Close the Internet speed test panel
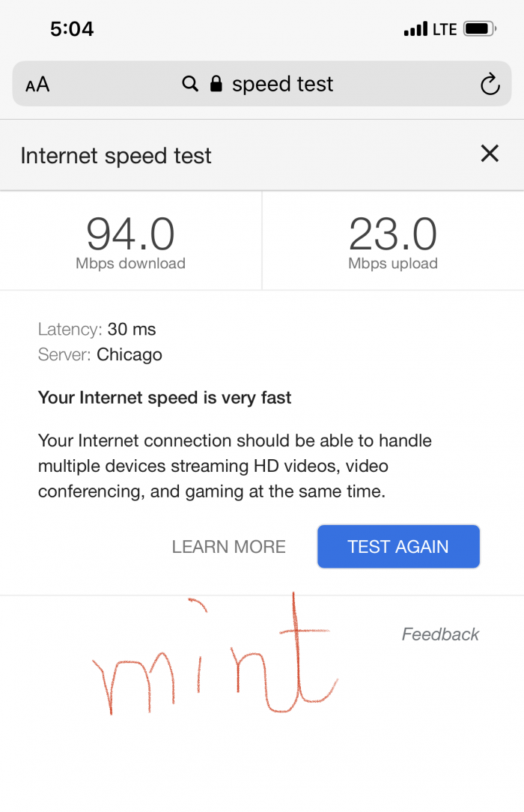This screenshot has height=812, width=524. (490, 154)
